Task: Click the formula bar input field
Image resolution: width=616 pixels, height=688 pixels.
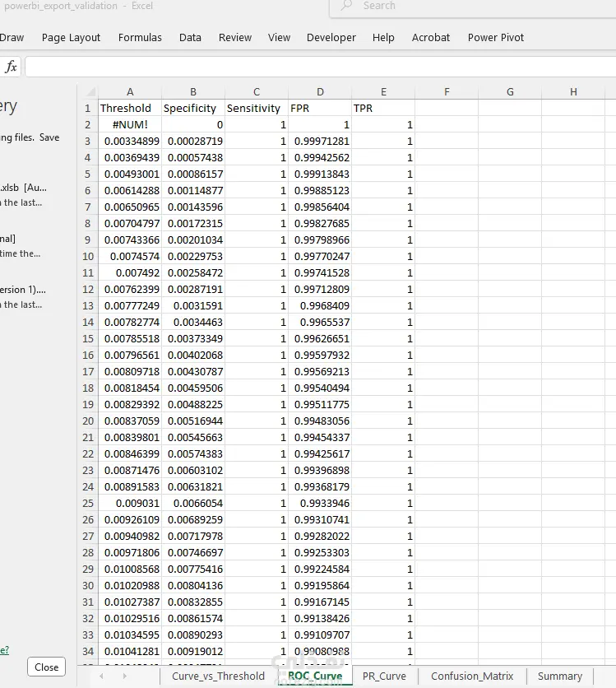Action: (321, 67)
